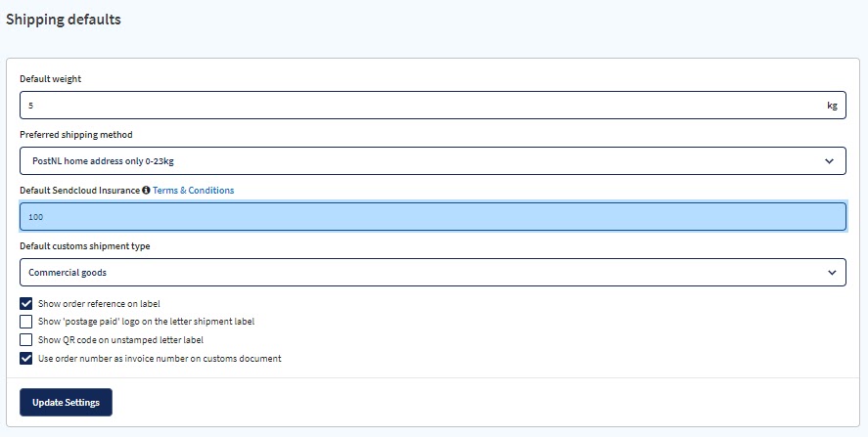This screenshot has height=437, width=868.
Task: Expand the Default customs shipment type dropdown
Action: (433, 272)
